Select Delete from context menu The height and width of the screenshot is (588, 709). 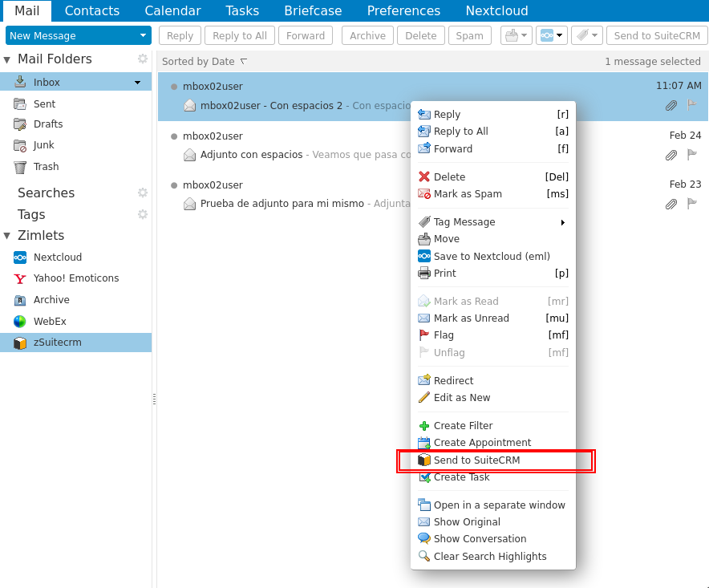[x=493, y=176]
